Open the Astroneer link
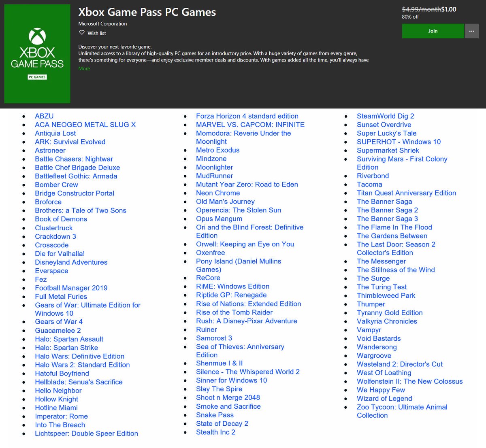 [x=50, y=151]
